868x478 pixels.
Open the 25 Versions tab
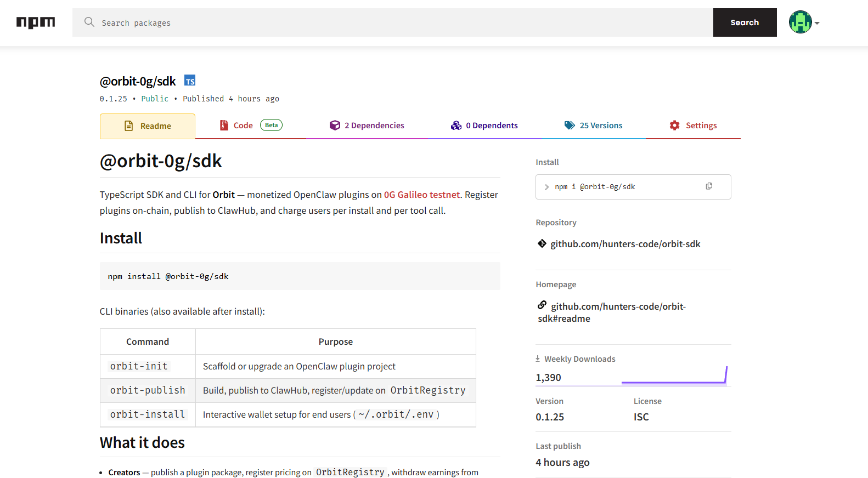594,126
